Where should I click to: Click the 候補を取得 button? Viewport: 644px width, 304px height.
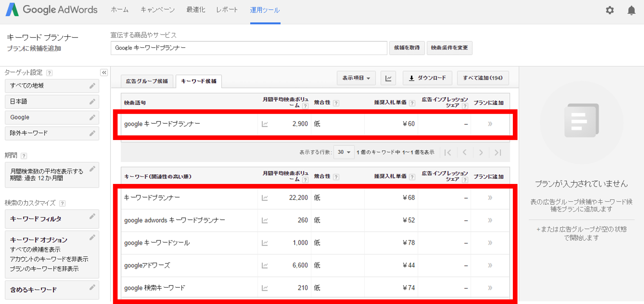[x=407, y=48]
